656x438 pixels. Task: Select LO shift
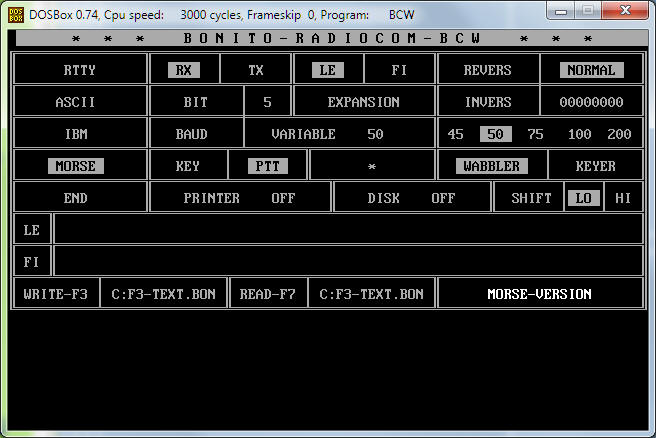[x=584, y=198]
